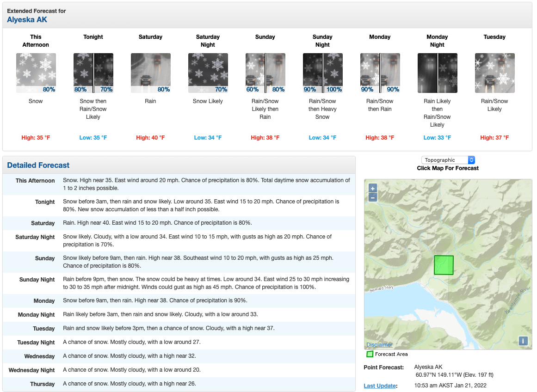Click the 'Monday Night' detailed forecast label
The width and height of the screenshot is (537, 392).
click(36, 315)
